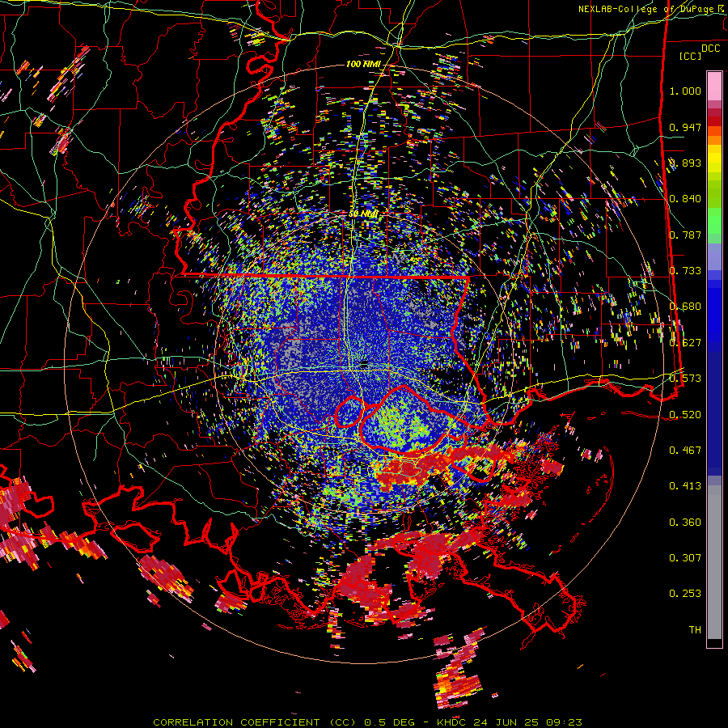
Task: Select the 0.733 scale value
Action: [685, 271]
